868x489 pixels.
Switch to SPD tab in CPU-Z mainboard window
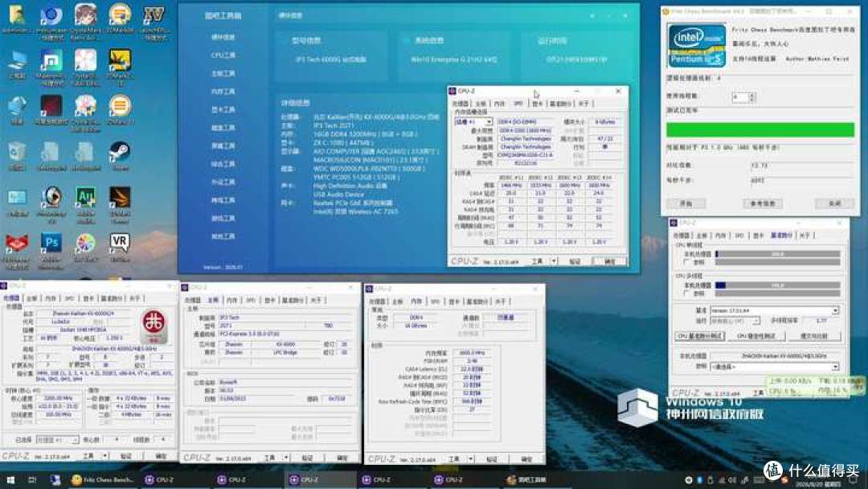coord(251,300)
